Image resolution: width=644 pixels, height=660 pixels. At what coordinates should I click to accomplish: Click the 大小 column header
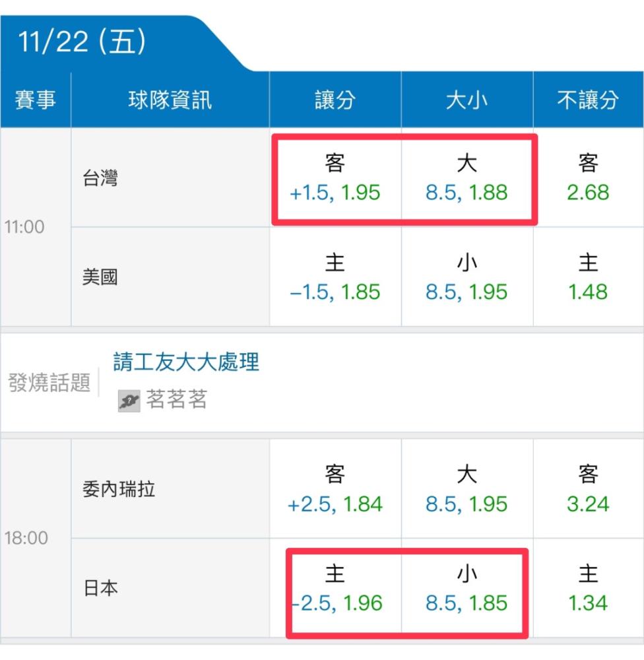pos(467,100)
